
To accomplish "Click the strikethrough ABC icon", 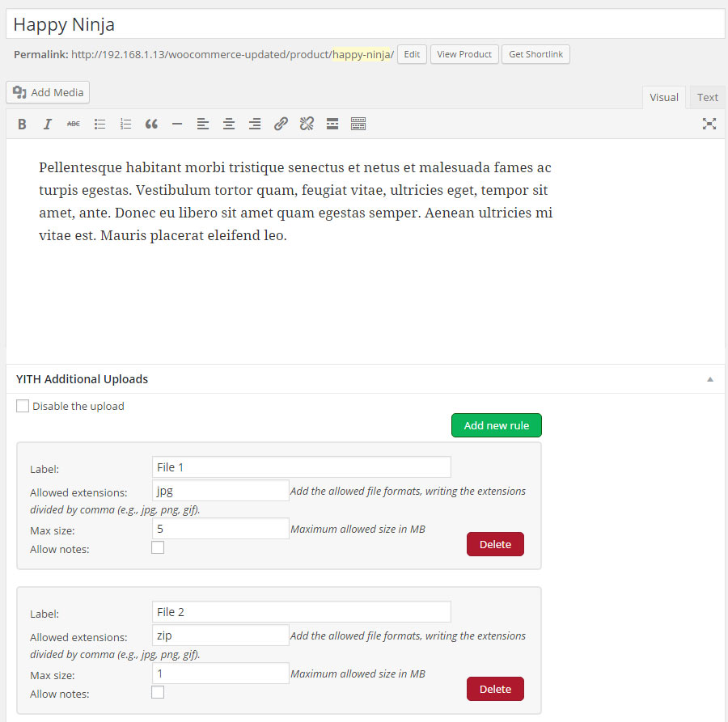I will pos(74,124).
